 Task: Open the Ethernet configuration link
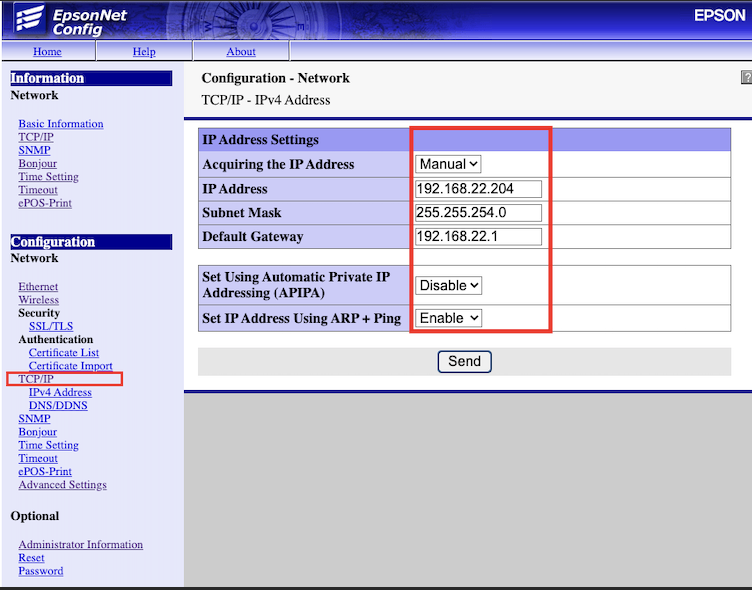38,286
